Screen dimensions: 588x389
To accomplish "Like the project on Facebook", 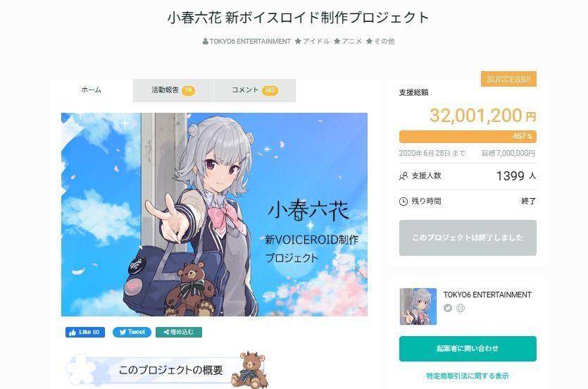I will (85, 332).
